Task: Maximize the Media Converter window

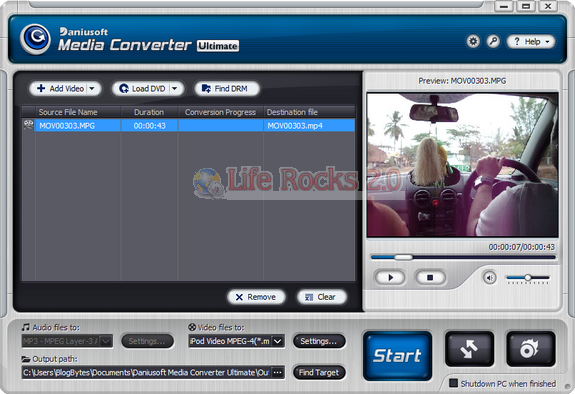Action: click(x=526, y=6)
